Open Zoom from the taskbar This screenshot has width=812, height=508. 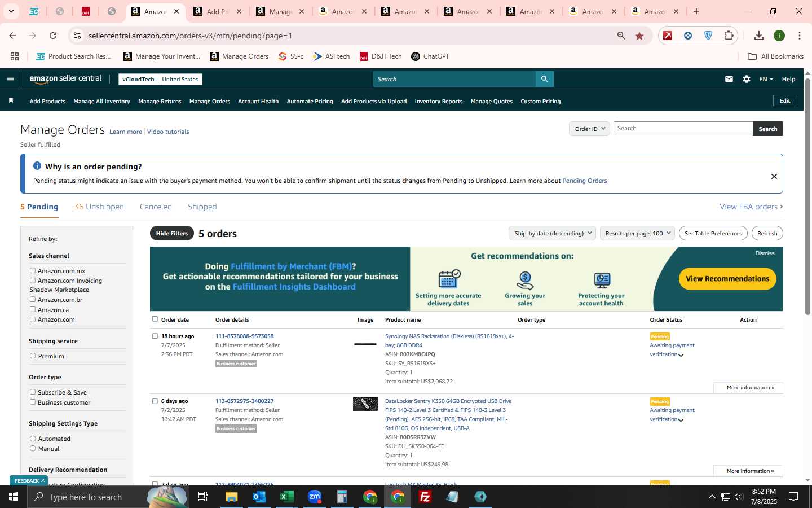[315, 497]
